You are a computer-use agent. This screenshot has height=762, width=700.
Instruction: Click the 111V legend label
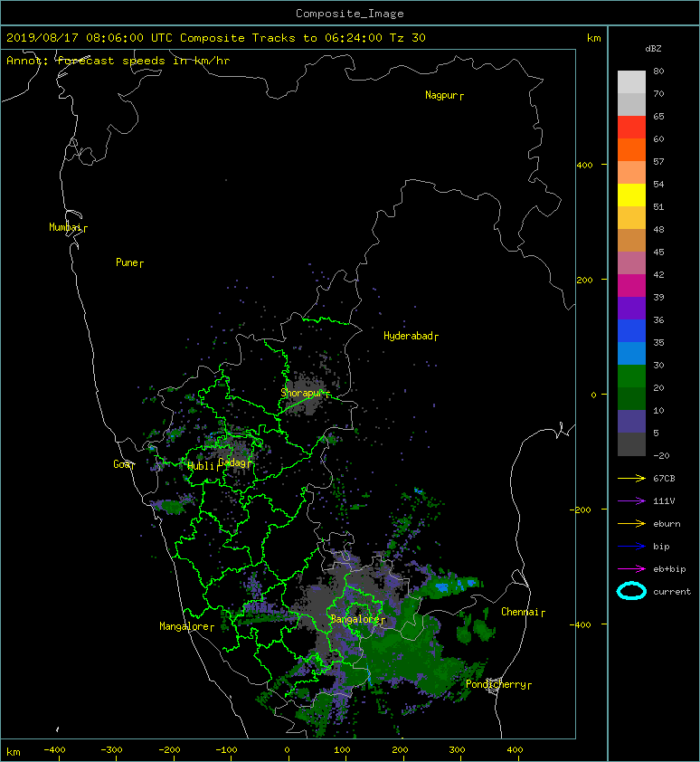[664, 501]
